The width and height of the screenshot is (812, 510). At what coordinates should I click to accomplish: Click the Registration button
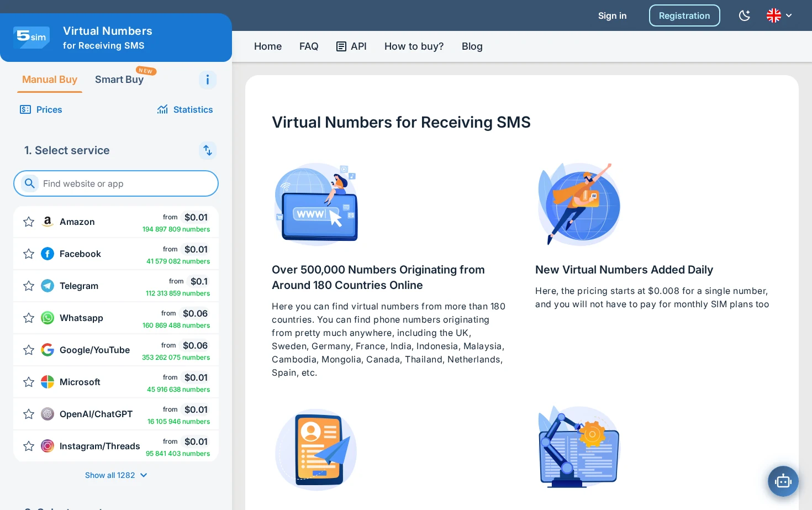coord(684,15)
